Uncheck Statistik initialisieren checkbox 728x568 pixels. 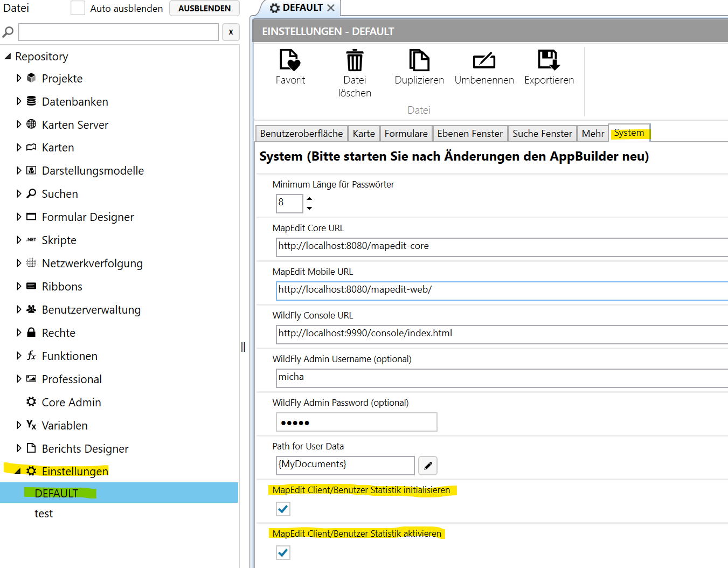[x=283, y=509]
